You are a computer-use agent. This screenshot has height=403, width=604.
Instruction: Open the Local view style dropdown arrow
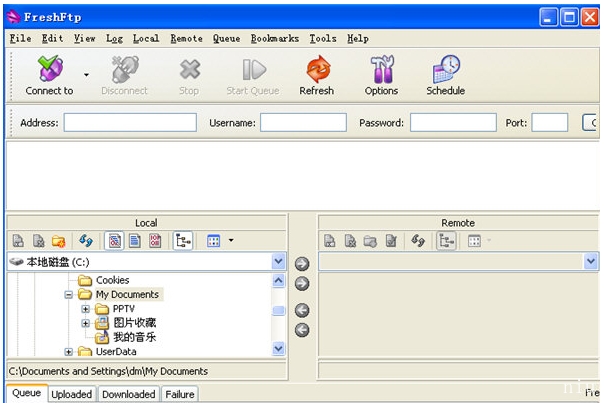coord(231,240)
